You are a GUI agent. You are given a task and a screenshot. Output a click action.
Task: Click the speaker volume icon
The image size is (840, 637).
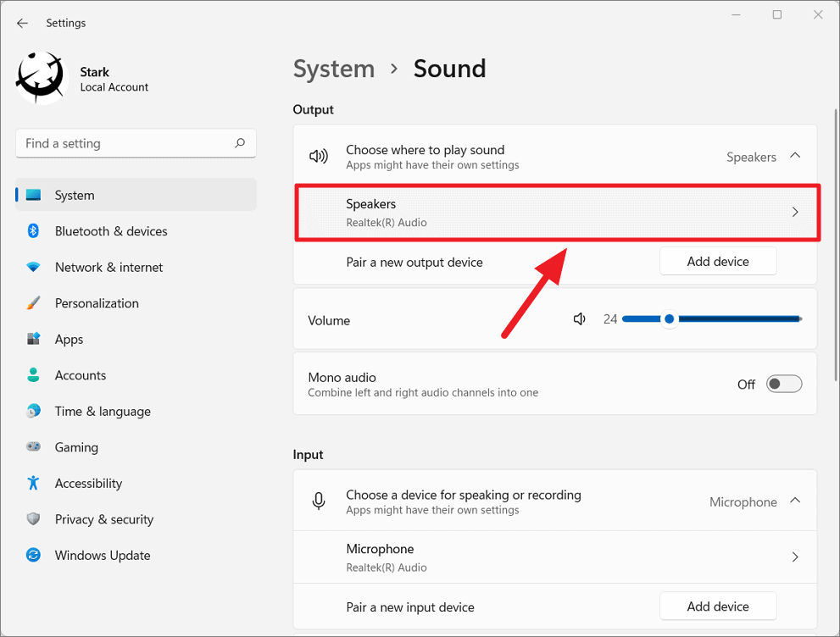579,318
